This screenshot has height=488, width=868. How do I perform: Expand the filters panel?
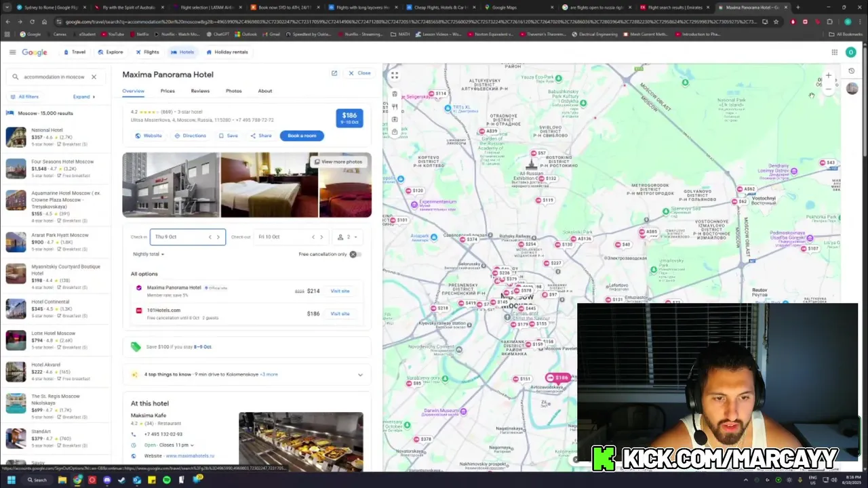[84, 97]
